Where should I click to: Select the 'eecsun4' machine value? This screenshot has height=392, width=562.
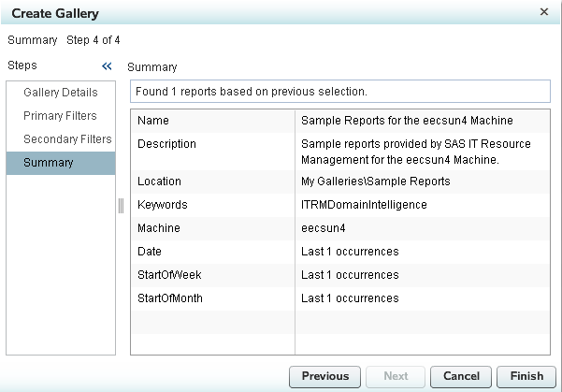(x=323, y=228)
